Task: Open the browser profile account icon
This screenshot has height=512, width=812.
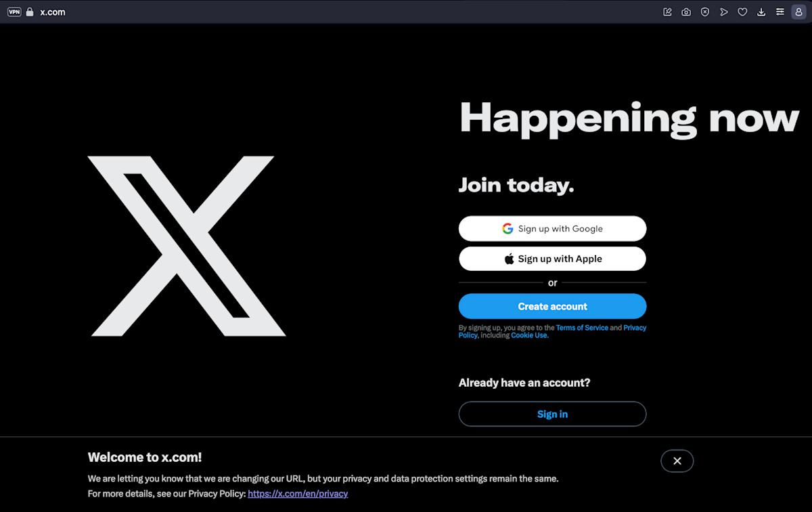Action: coord(798,12)
